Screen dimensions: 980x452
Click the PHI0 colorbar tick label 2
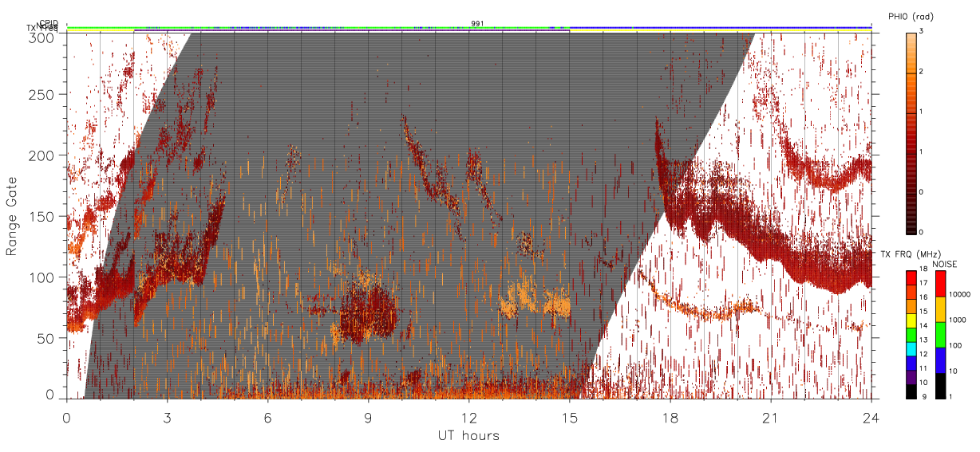[x=921, y=73]
